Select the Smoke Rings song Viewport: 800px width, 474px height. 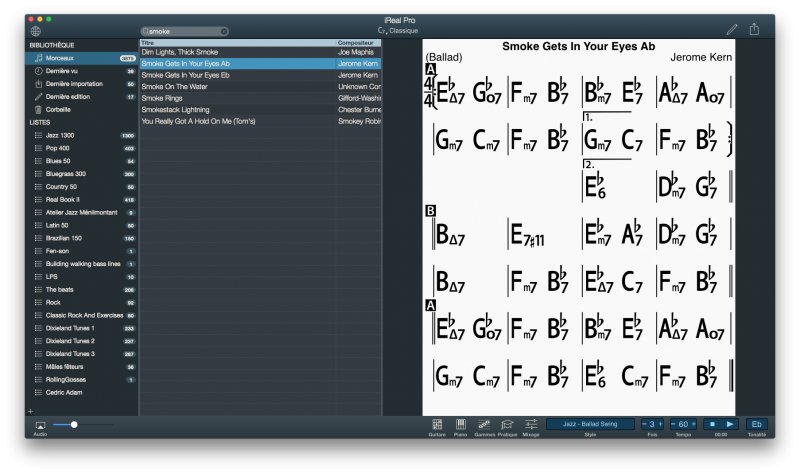(261, 98)
